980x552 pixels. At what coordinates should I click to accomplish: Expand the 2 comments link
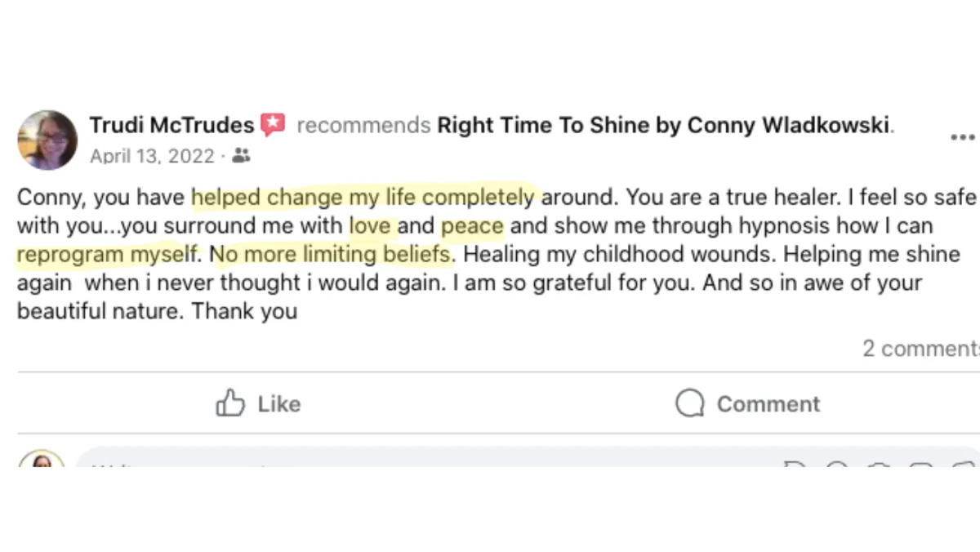point(920,349)
